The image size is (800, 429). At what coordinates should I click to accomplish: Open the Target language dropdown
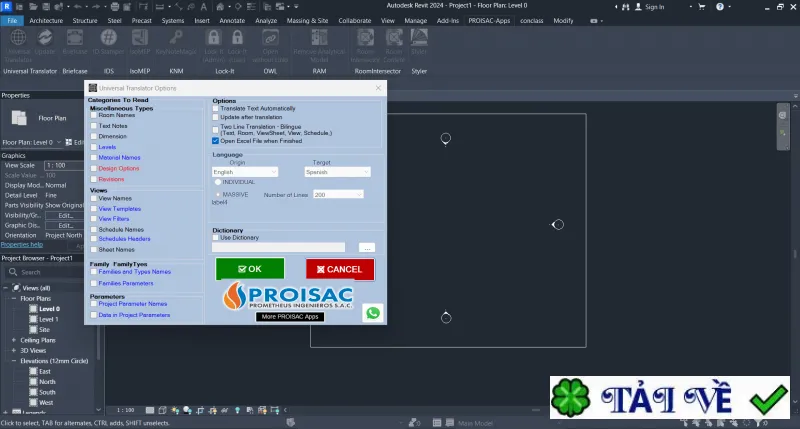tap(337, 172)
